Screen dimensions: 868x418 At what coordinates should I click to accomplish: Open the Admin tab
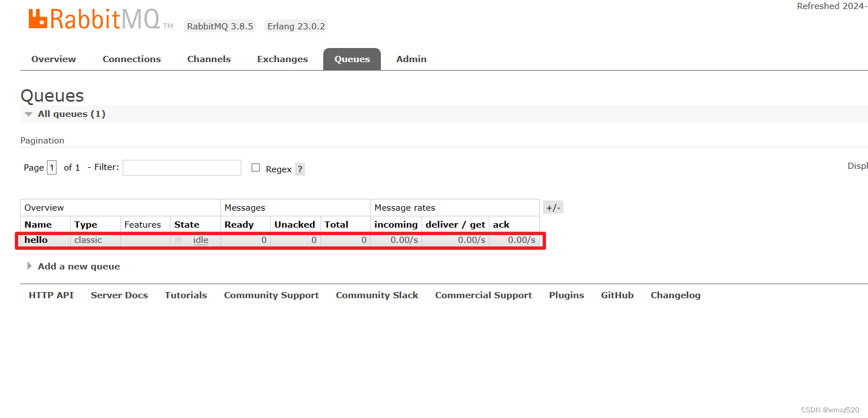[x=411, y=59]
